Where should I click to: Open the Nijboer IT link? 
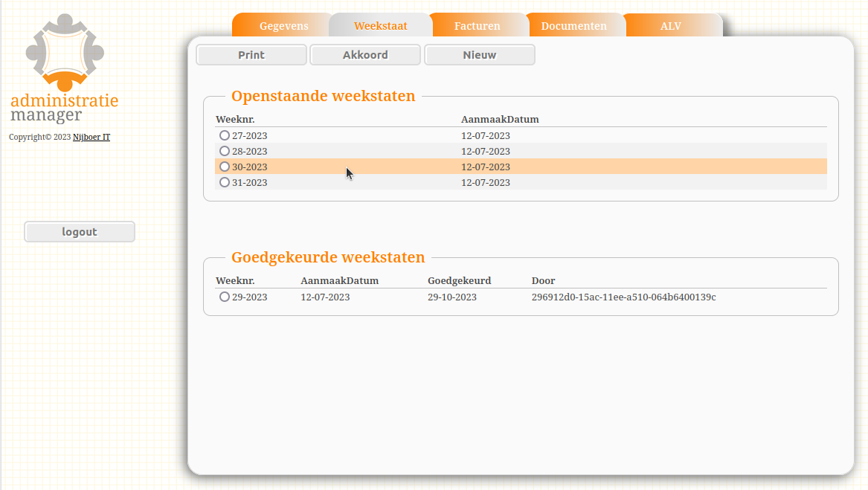pos(91,138)
